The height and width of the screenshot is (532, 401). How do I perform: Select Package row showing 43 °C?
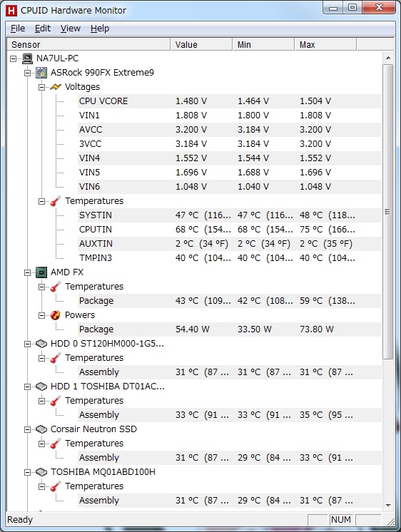point(230,301)
